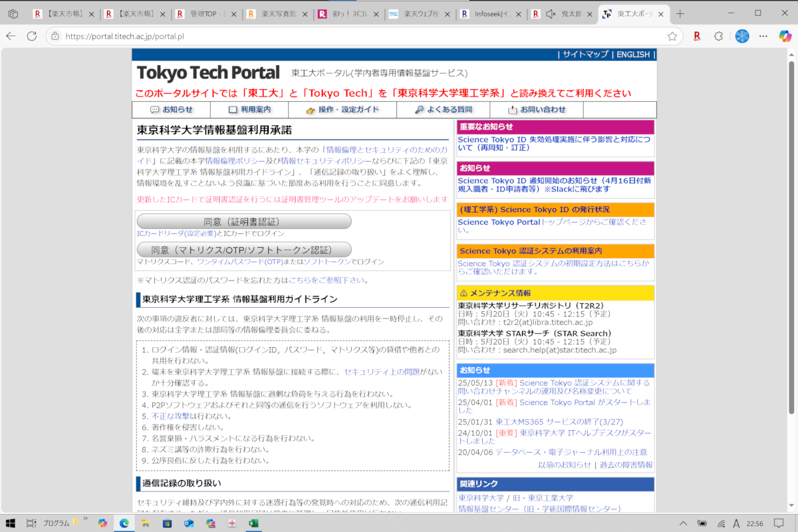This screenshot has width=798, height=532.
Task: Show hidden system tray icons chevron
Action: [x=685, y=523]
